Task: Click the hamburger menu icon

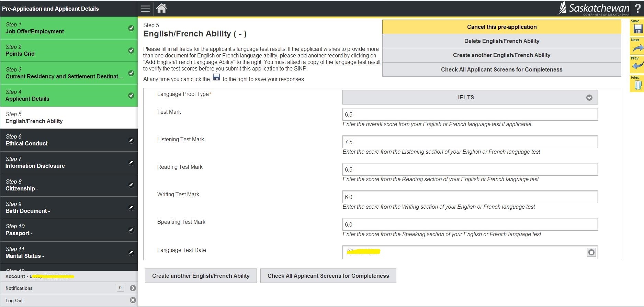Action: click(145, 9)
